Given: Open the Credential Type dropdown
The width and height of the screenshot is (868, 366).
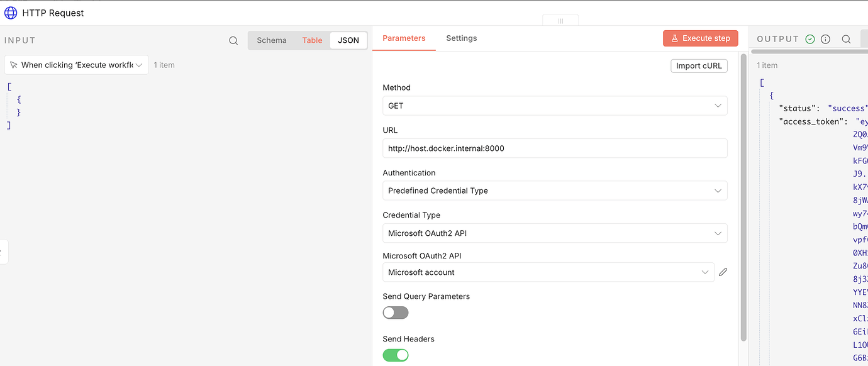Looking at the screenshot, I should click(554, 233).
